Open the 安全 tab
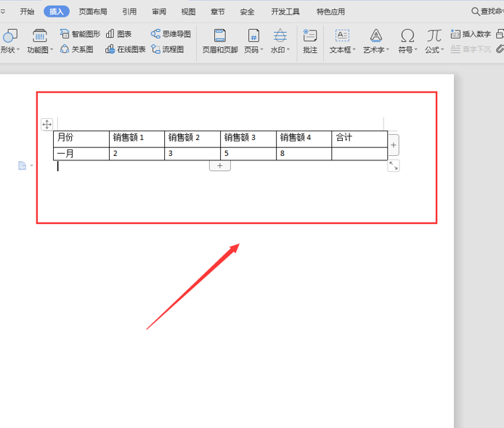The image size is (504, 428). point(247,12)
